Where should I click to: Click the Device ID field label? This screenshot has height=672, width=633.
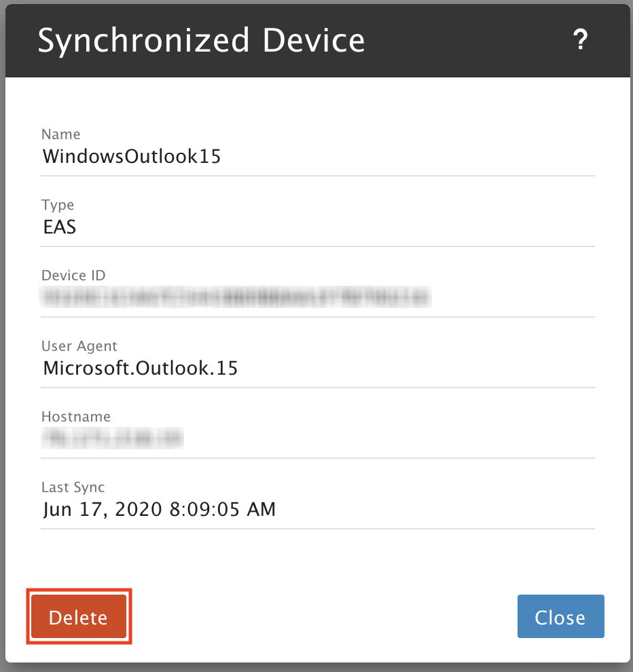pos(73,276)
